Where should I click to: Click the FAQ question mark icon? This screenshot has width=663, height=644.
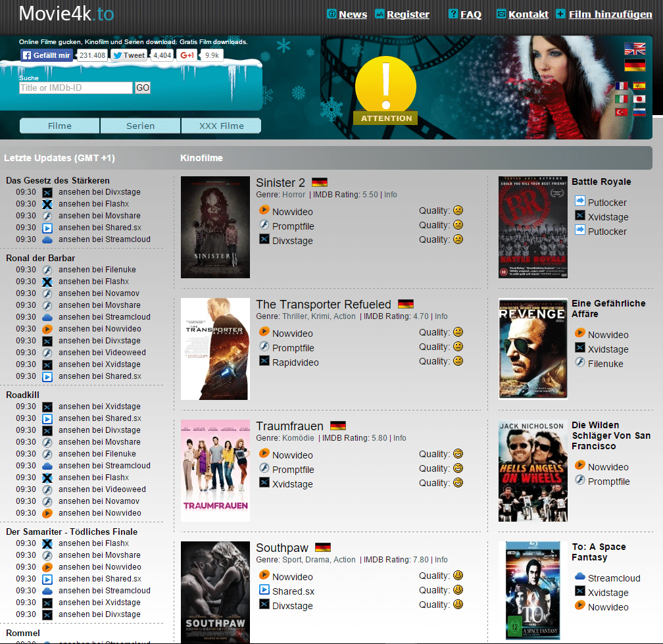point(453,14)
